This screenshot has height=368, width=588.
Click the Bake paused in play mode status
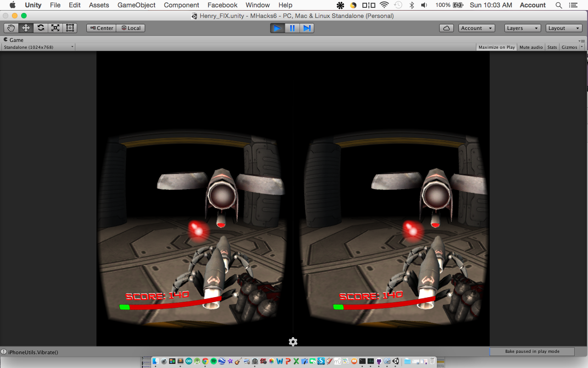point(532,351)
